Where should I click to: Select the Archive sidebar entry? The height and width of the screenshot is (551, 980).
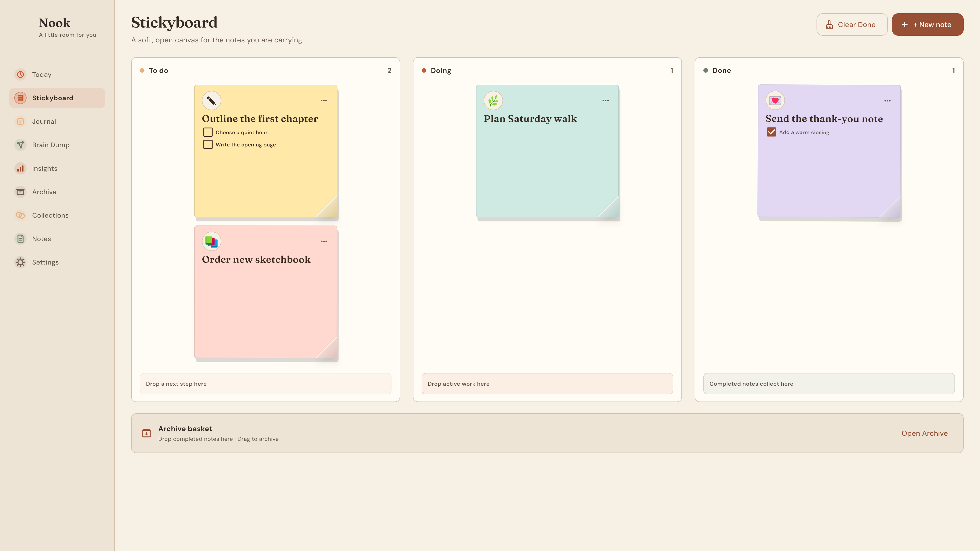(57, 192)
